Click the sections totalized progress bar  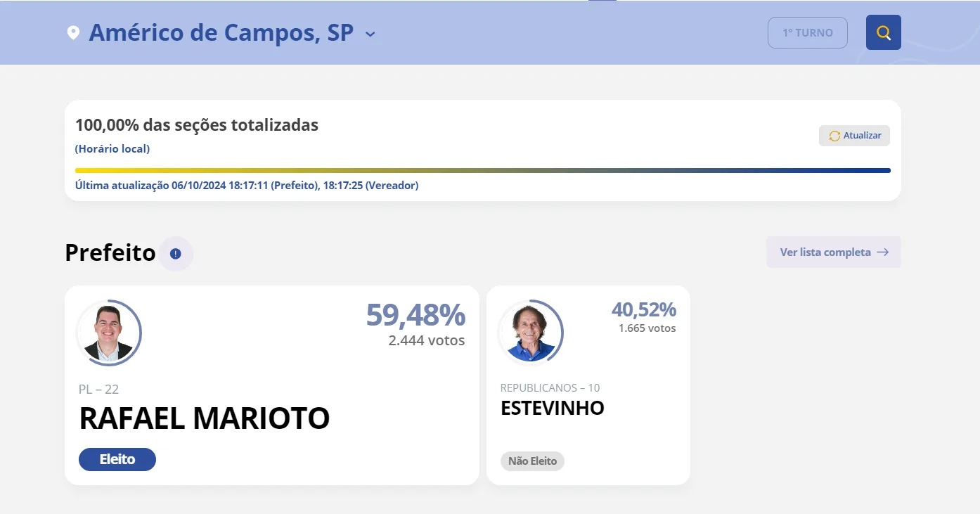(x=483, y=170)
